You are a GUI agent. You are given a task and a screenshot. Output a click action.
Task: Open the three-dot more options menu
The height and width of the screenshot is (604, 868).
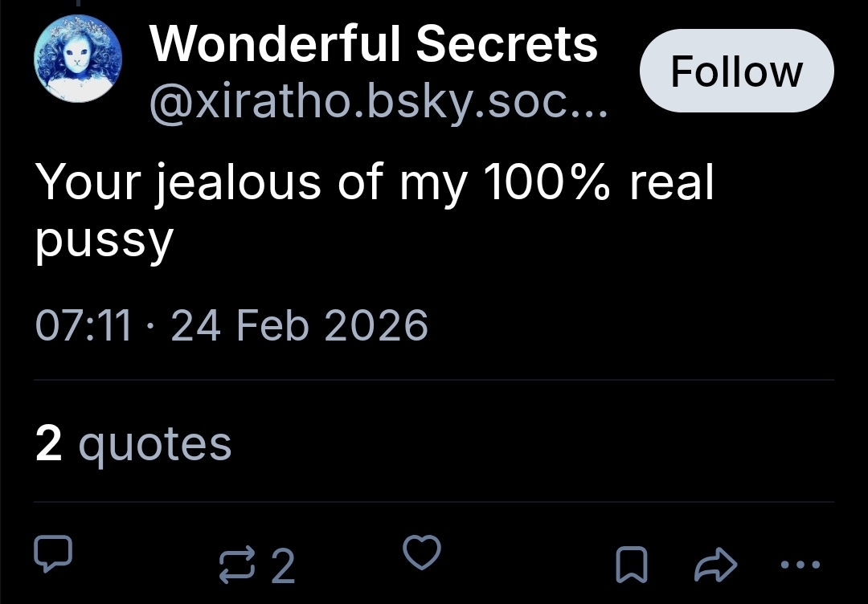[801, 564]
